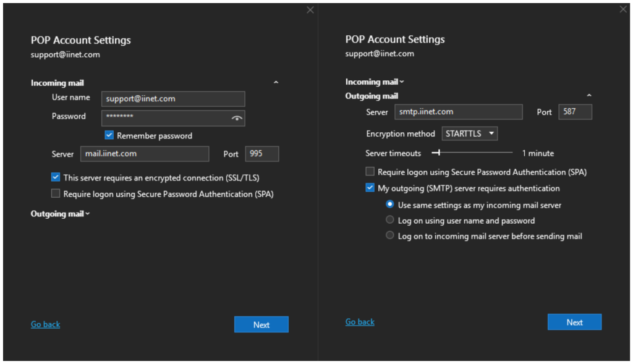Click the smtp.iinet.com server field
The height and width of the screenshot is (364, 633).
click(458, 112)
